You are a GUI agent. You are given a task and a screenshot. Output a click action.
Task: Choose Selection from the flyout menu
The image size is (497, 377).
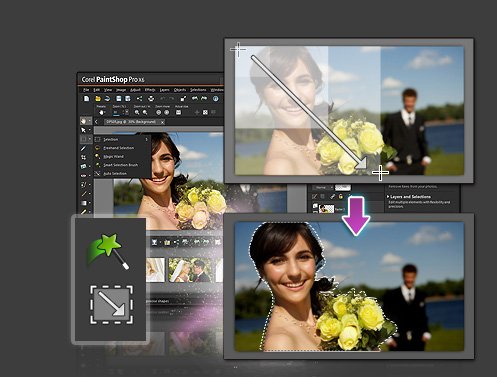(122, 139)
